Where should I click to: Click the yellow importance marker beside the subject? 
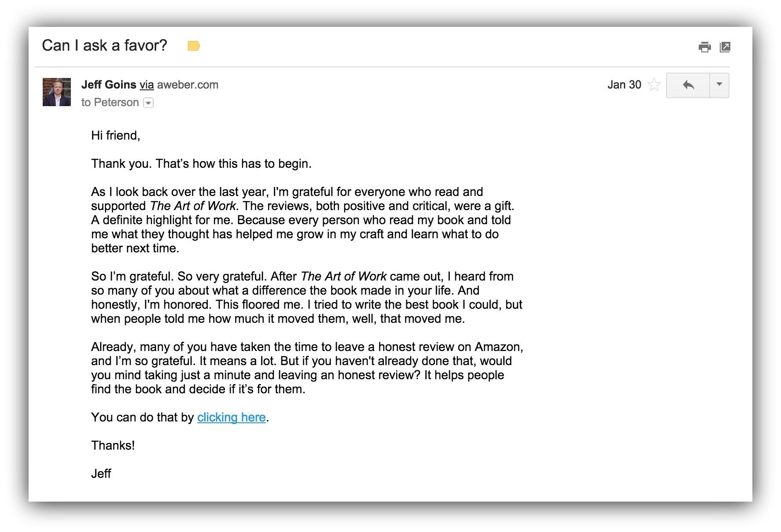click(x=194, y=46)
